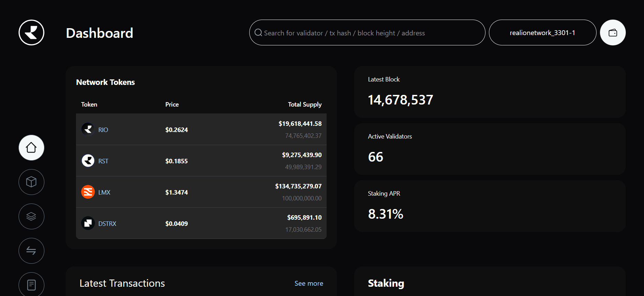Click the DSTRX token logo

[88, 223]
